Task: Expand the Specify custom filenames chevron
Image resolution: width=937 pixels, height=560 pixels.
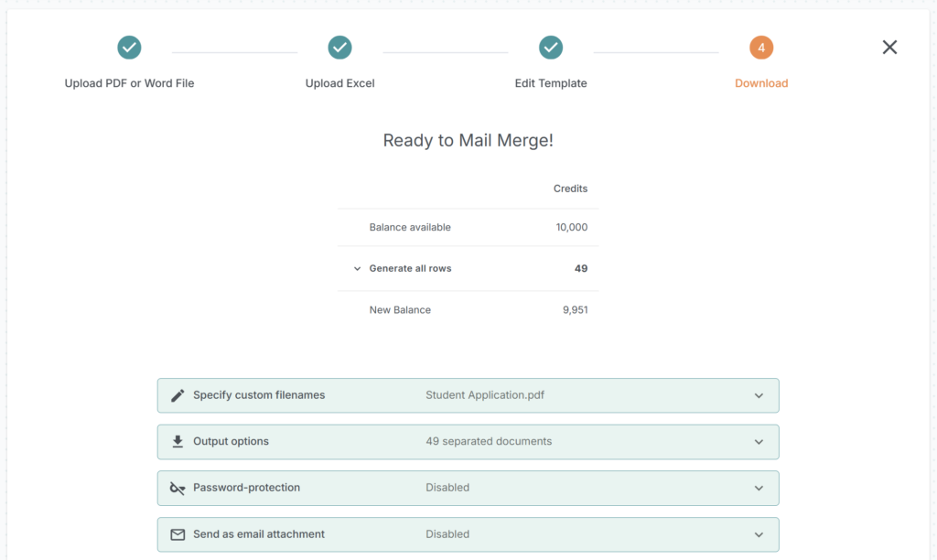Action: coord(759,396)
